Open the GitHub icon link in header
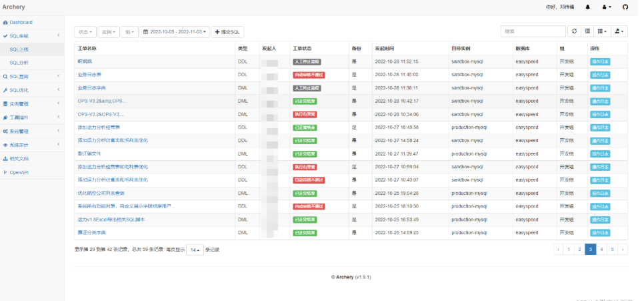644x301 pixels. [x=625, y=7]
